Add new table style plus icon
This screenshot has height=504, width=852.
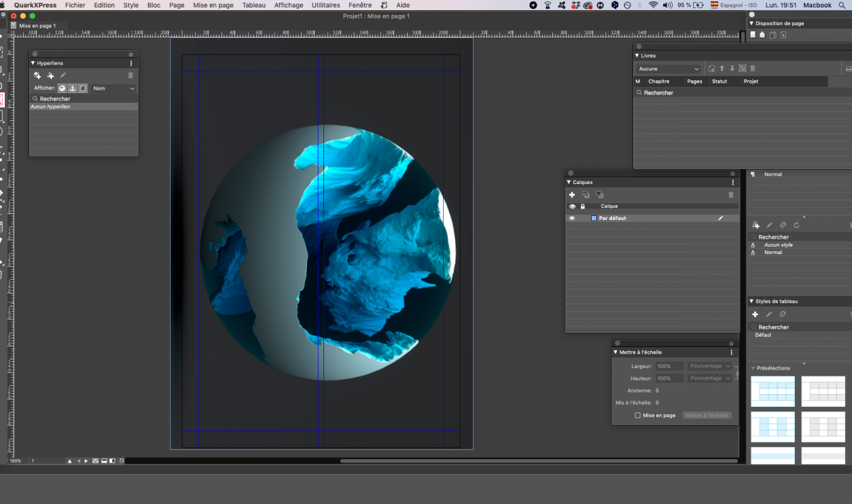tap(755, 314)
